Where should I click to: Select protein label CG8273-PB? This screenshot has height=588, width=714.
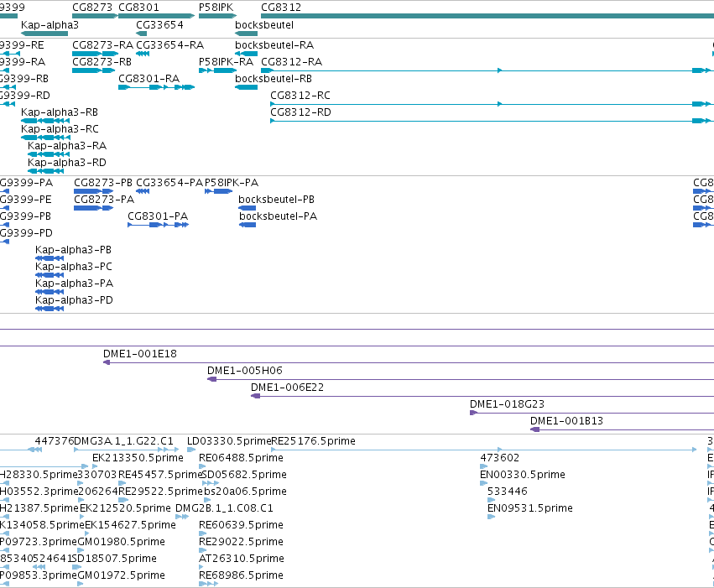(x=103, y=183)
